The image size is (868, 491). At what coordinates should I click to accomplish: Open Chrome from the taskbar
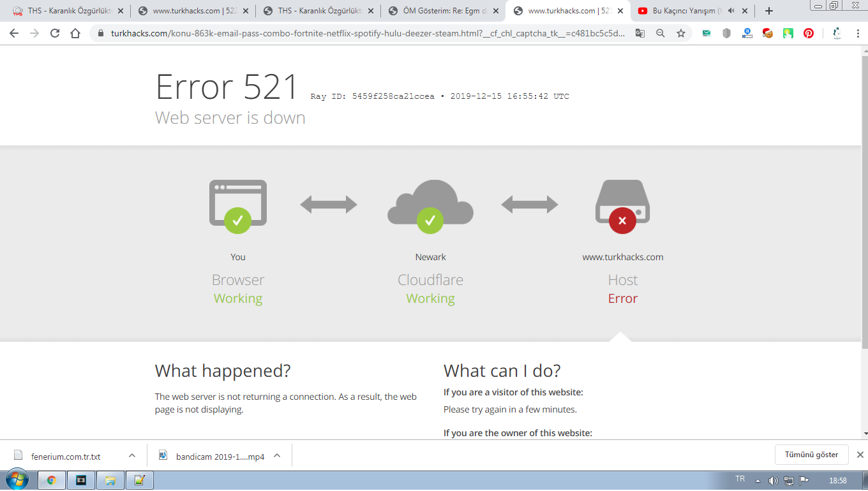[51, 480]
